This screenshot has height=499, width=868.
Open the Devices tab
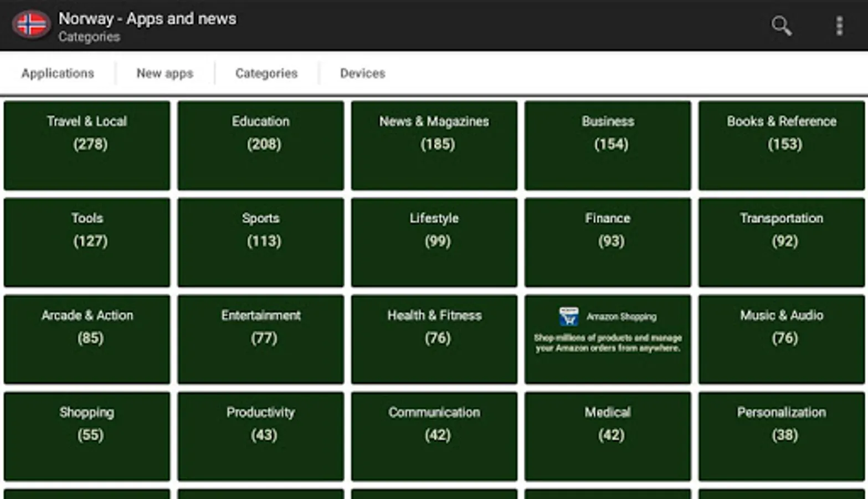click(x=362, y=73)
